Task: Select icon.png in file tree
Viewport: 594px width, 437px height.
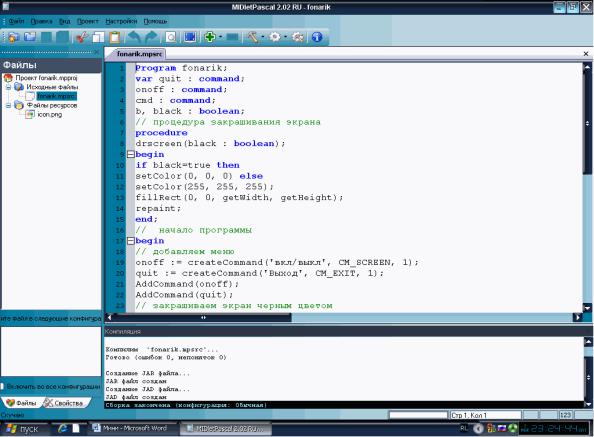Action: coord(50,114)
